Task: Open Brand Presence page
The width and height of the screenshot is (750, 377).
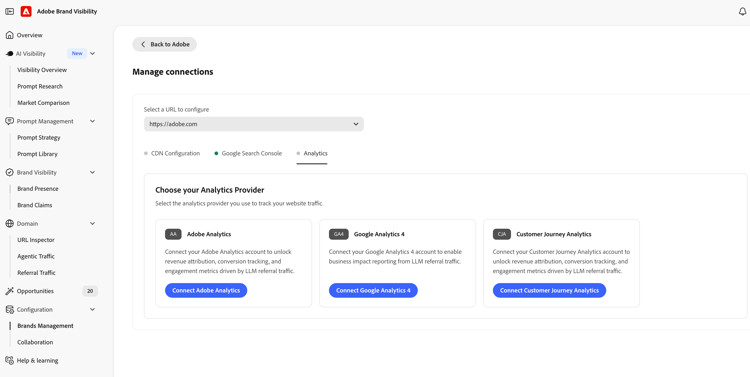Action: 38,188
